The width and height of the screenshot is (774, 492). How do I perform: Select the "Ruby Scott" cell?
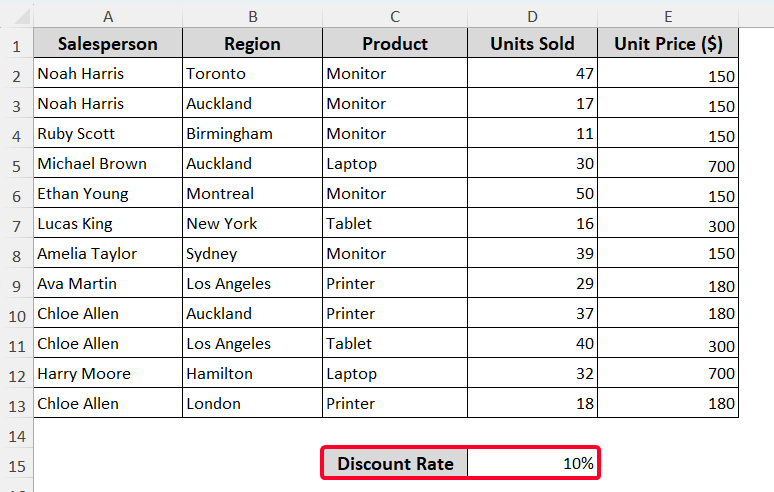(108, 134)
